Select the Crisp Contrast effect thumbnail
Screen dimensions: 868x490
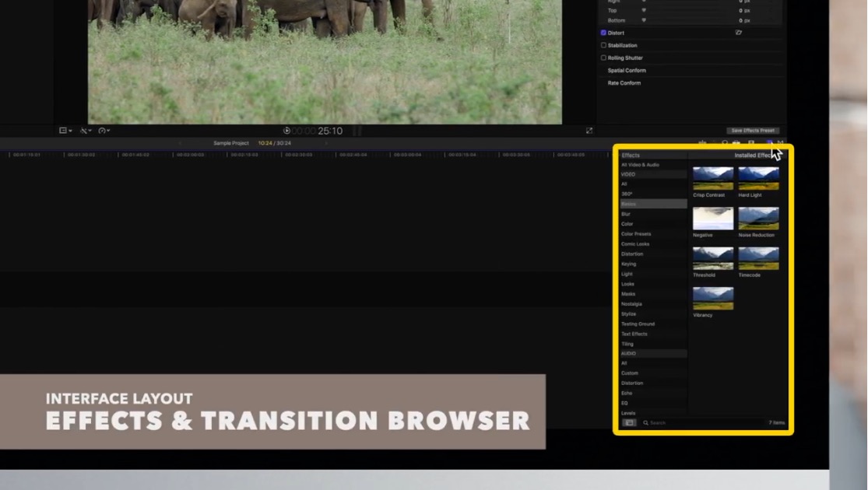click(713, 179)
